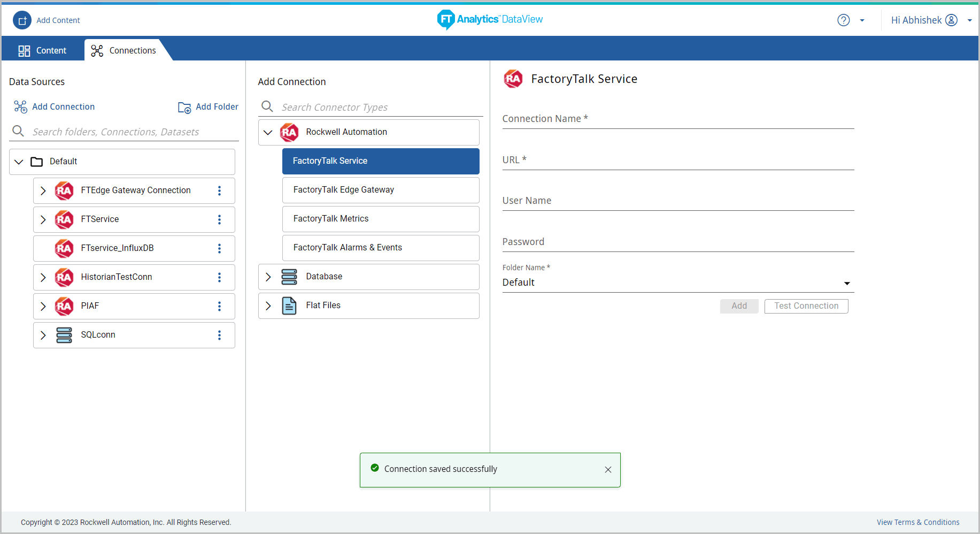Open FTEdge Gateway Connection options menu
This screenshot has width=980, height=534.
pos(219,190)
